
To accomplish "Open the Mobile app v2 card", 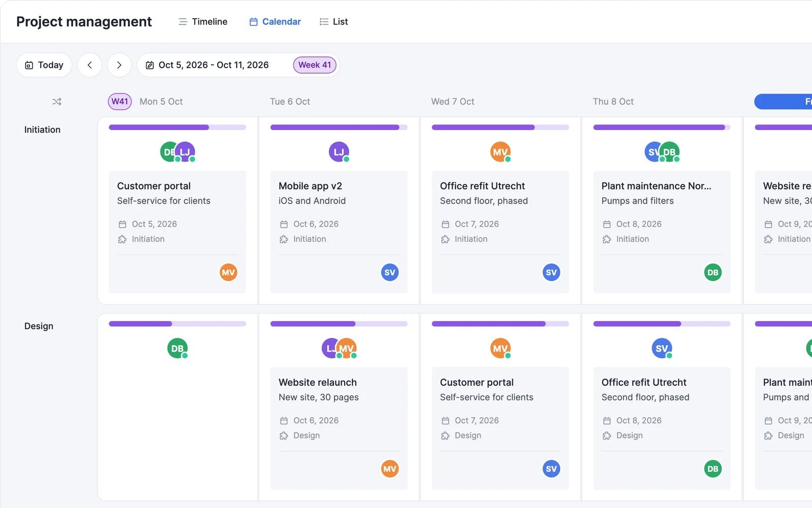I will point(339,232).
